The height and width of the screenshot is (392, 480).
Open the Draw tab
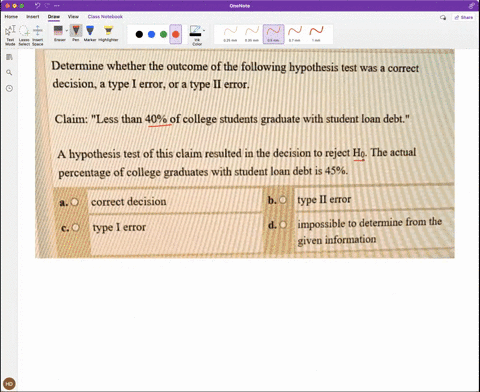click(54, 17)
